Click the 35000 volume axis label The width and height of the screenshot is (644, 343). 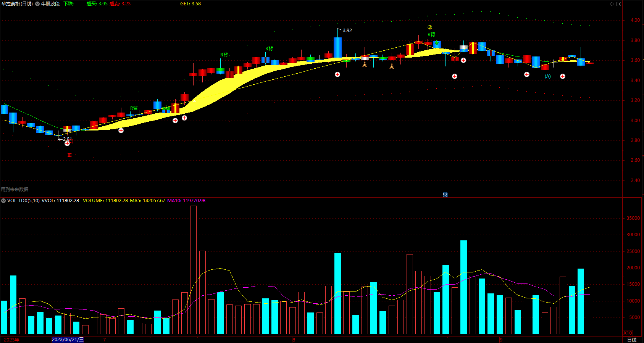click(x=633, y=218)
